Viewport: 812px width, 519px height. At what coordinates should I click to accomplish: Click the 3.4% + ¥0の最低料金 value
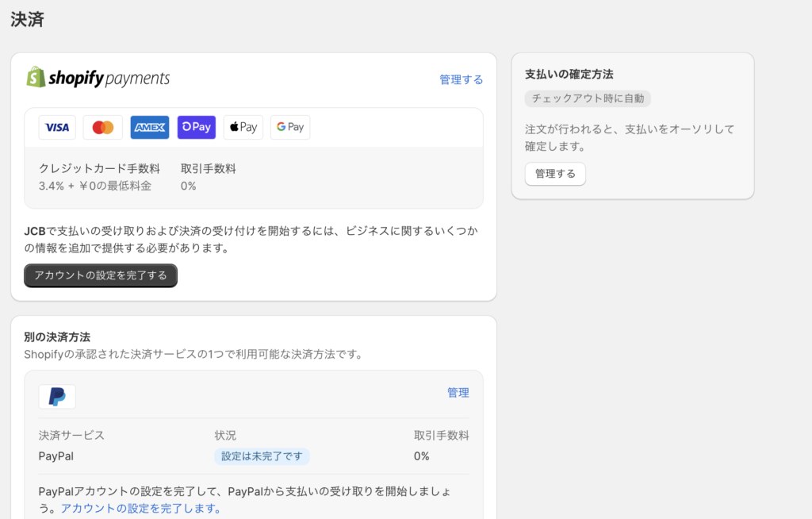tap(95, 186)
